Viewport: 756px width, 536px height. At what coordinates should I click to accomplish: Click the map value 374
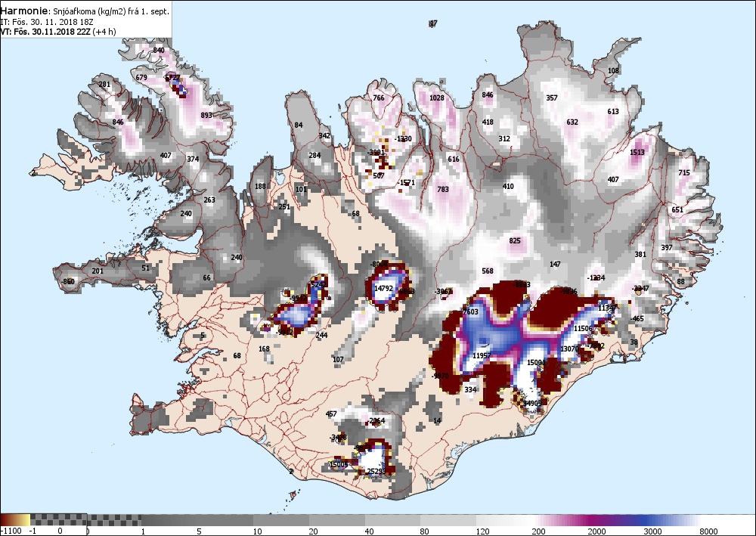(x=193, y=159)
